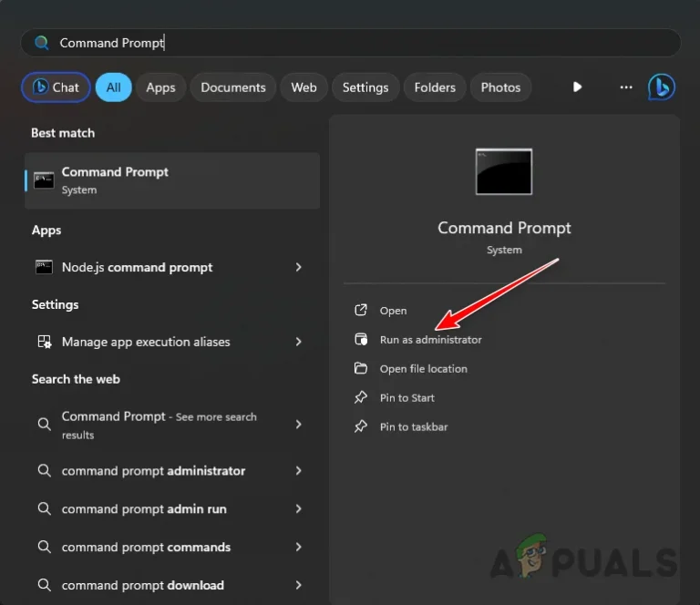Switch to the Documents filter tab
Viewport: 700px width, 605px height.
pyautogui.click(x=233, y=87)
